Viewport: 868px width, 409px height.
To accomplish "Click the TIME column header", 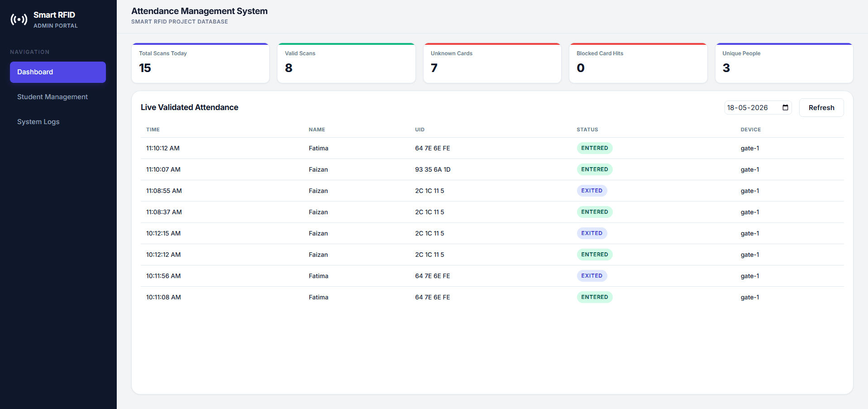I will pos(153,130).
